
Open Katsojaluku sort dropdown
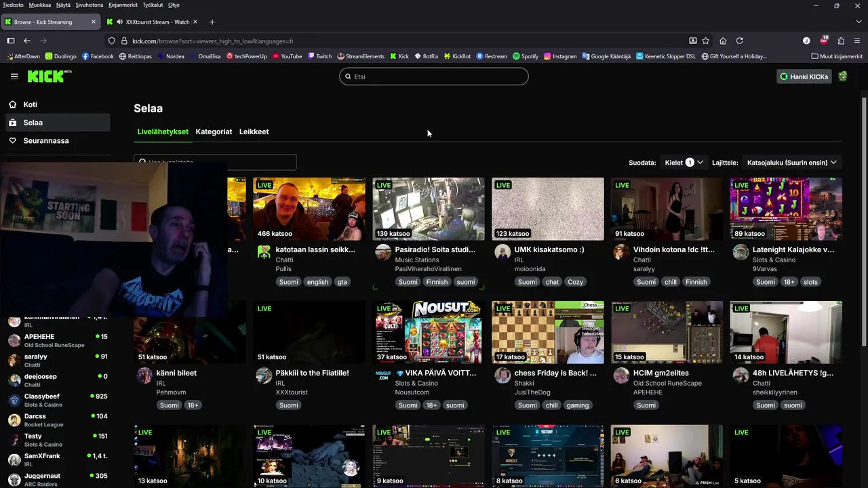pos(791,163)
